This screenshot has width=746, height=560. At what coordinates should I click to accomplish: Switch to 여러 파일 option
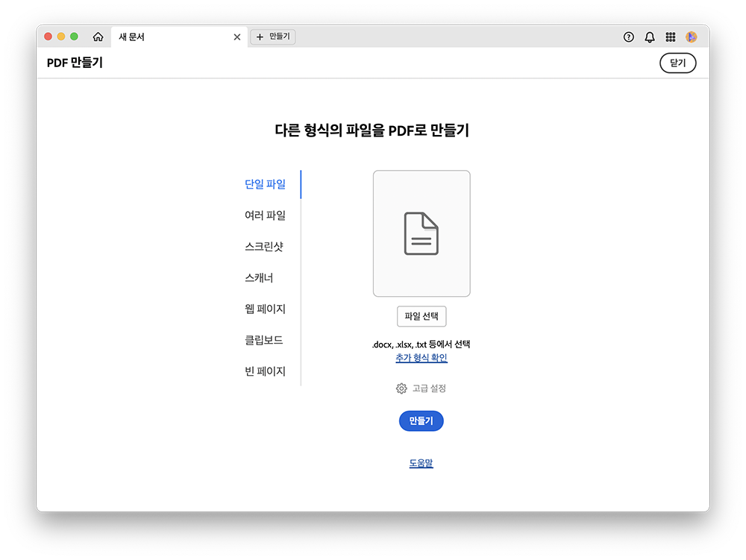[265, 215]
